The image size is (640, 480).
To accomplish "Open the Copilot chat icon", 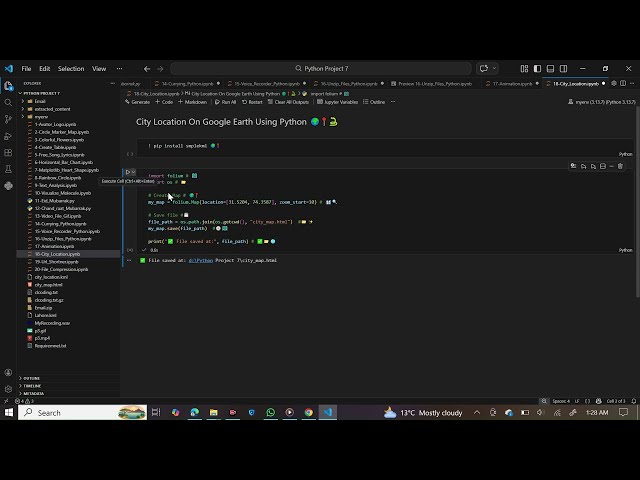I will [x=484, y=69].
